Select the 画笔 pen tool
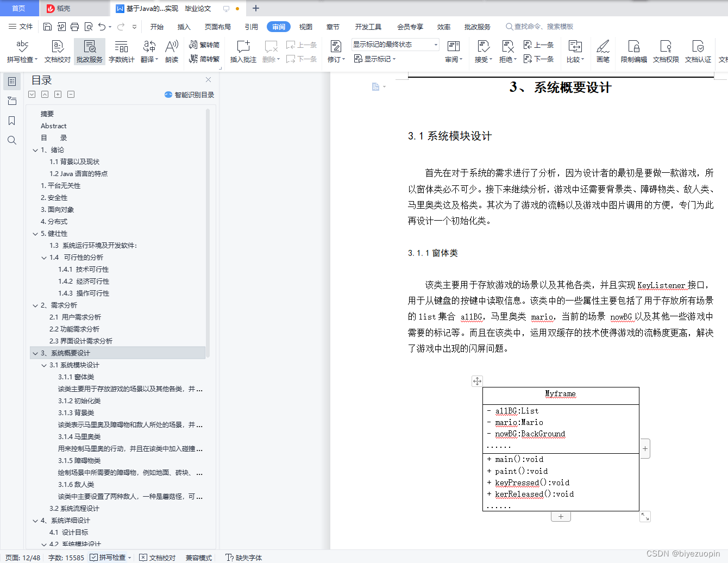This screenshot has height=563, width=728. (603, 51)
